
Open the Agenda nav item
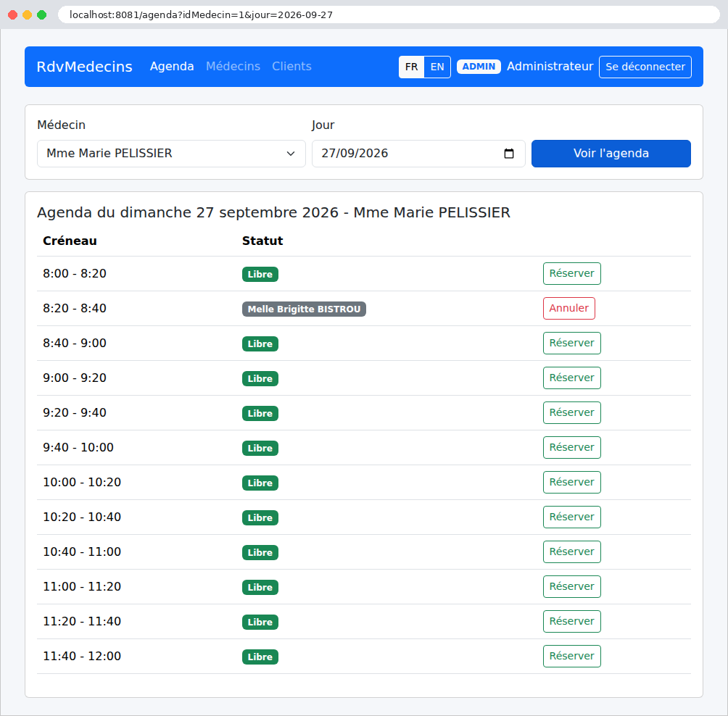[172, 67]
